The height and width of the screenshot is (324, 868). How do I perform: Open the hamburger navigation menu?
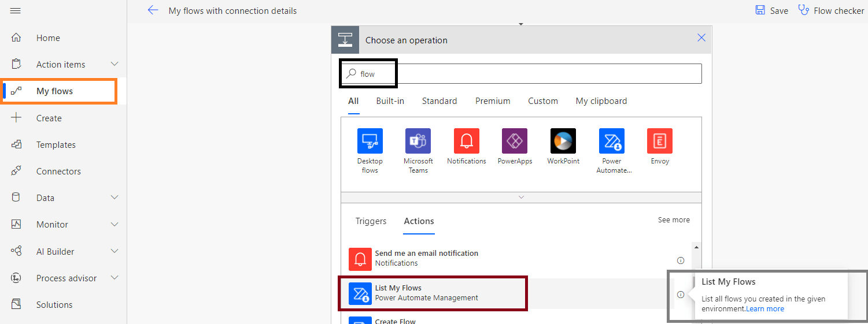coord(16,11)
